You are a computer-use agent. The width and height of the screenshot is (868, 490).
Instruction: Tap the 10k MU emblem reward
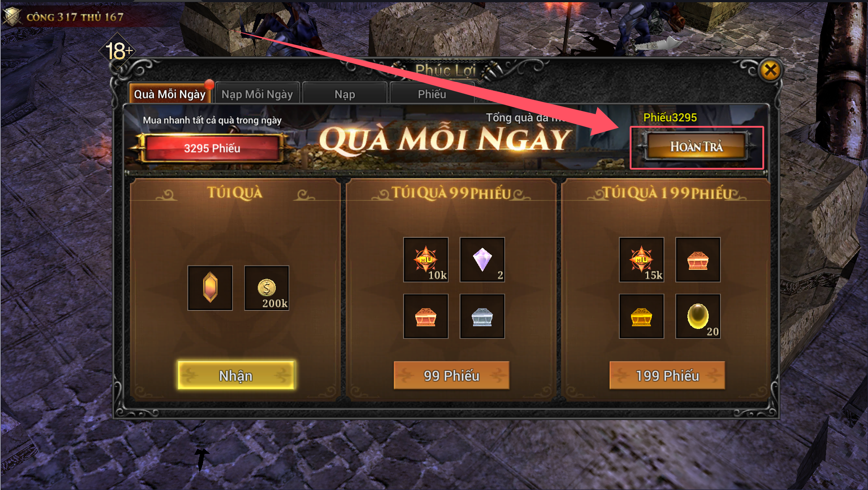pyautogui.click(x=426, y=259)
